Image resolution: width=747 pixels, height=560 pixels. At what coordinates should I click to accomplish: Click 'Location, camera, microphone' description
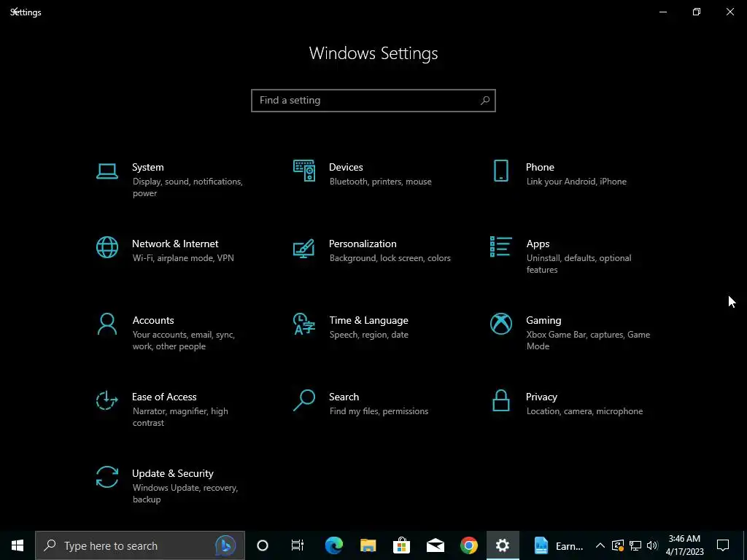(x=584, y=411)
